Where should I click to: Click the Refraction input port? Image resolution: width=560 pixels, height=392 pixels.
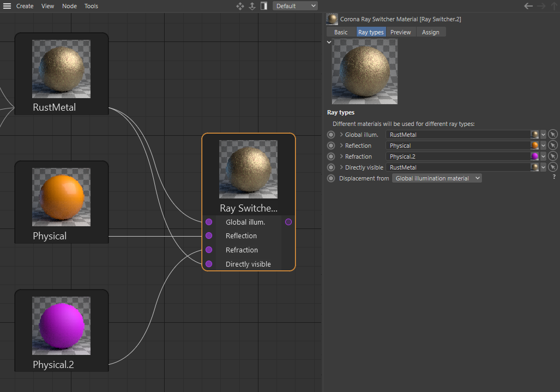click(x=209, y=250)
